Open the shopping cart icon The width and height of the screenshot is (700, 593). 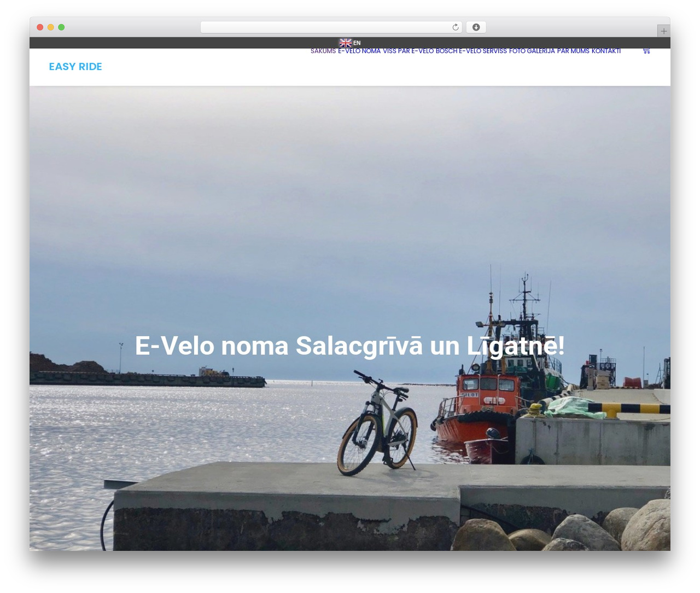646,51
